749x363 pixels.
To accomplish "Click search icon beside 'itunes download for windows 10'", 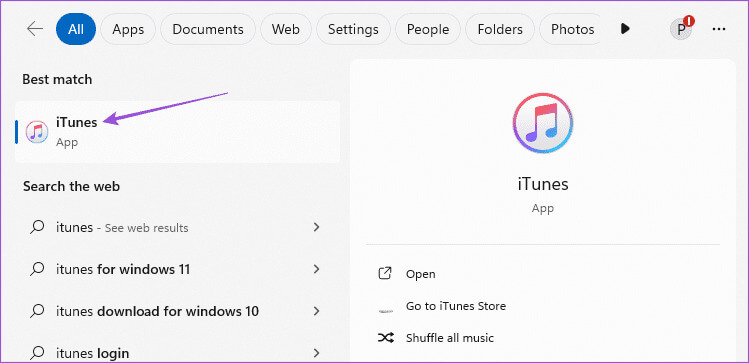I will [37, 312].
